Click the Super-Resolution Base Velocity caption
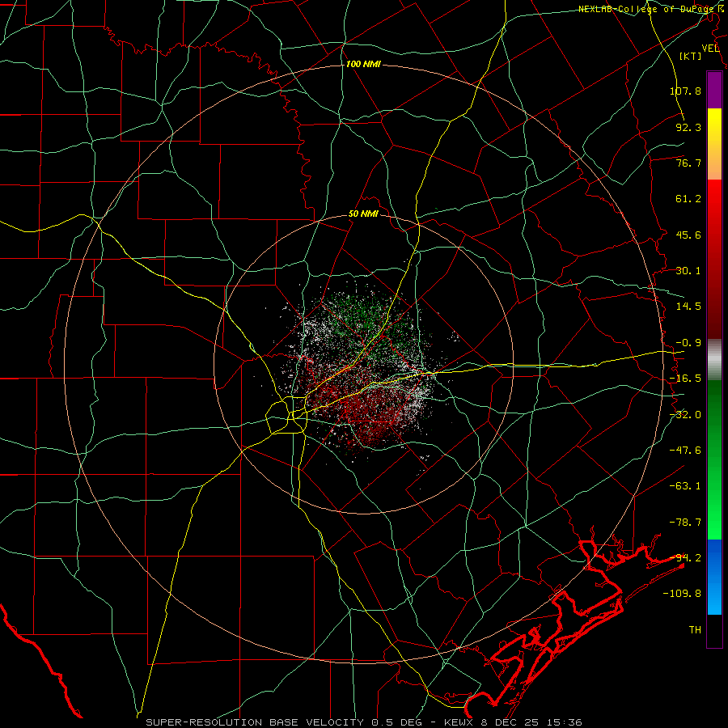Screen dimensions: 728x728 pyautogui.click(x=363, y=722)
